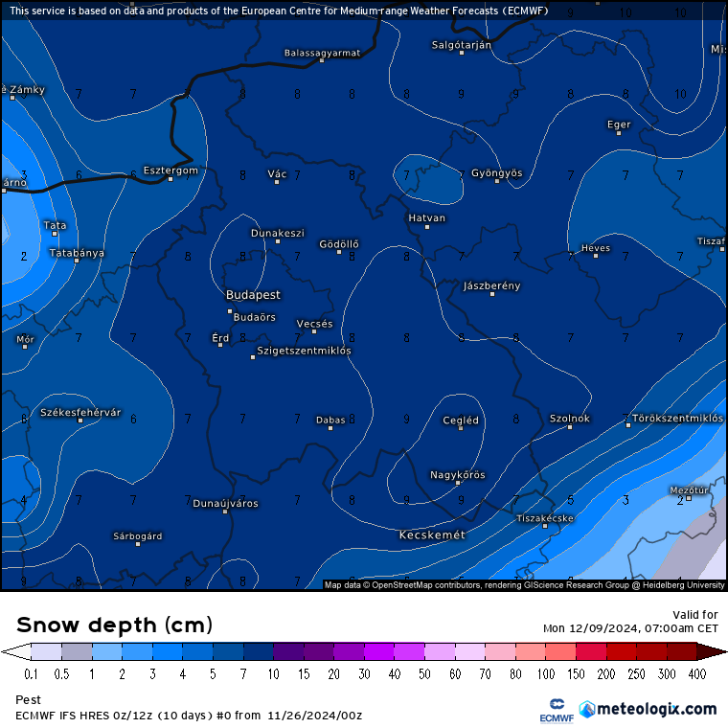The height and width of the screenshot is (728, 728).
Task: Pick legend swatch between 2 and 3
Action: click(137, 652)
